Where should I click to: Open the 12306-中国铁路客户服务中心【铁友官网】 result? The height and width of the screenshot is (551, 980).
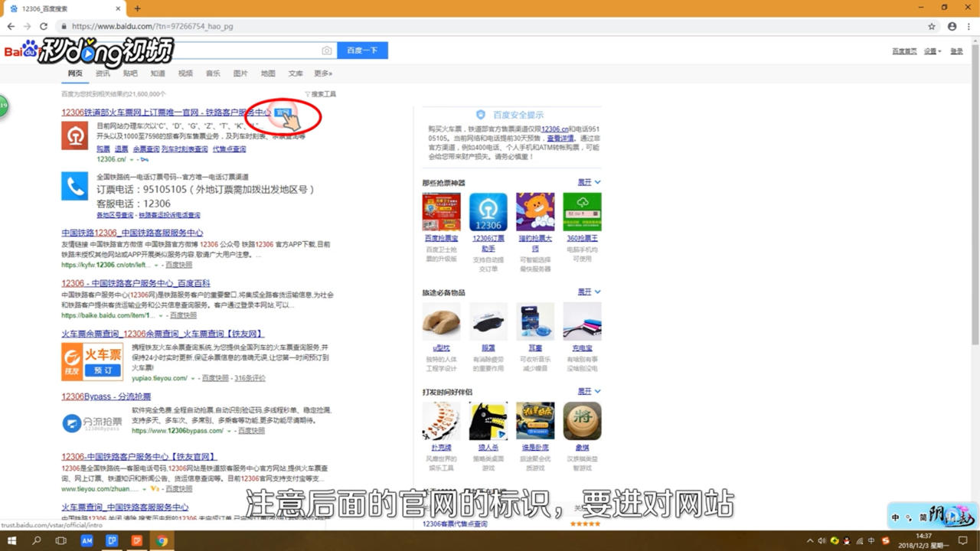139,457
